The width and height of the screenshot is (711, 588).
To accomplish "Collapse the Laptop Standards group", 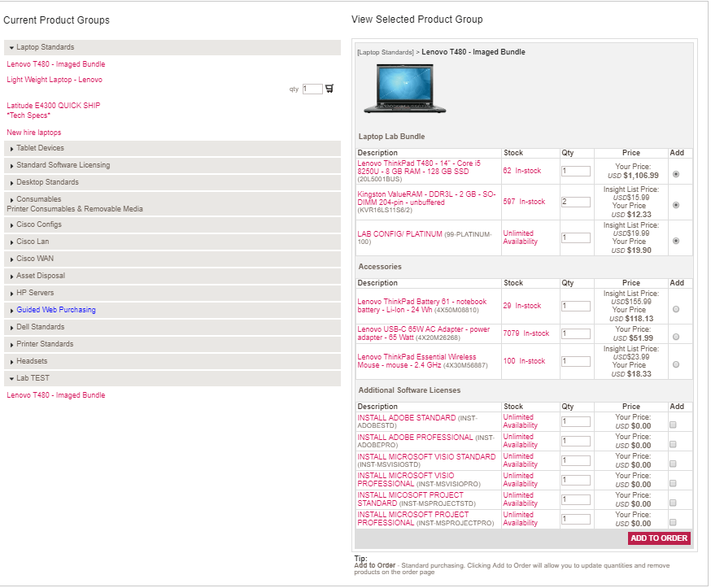I will point(46,48).
